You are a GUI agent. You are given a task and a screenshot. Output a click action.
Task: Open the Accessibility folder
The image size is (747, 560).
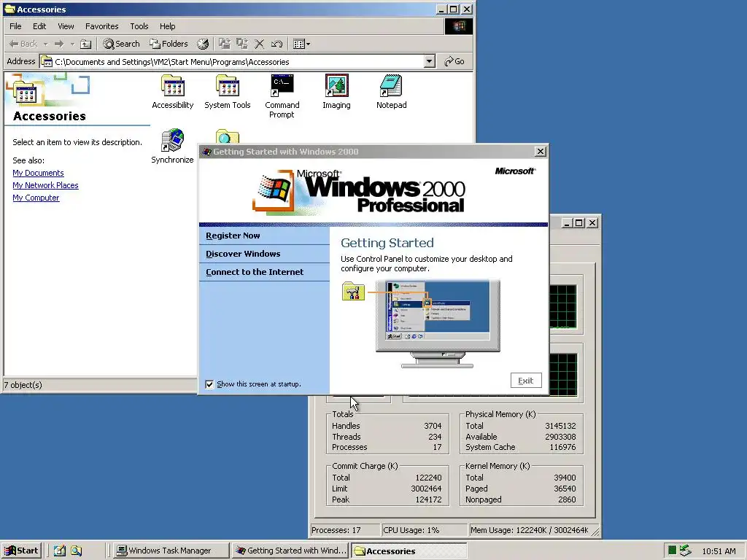coord(172,91)
